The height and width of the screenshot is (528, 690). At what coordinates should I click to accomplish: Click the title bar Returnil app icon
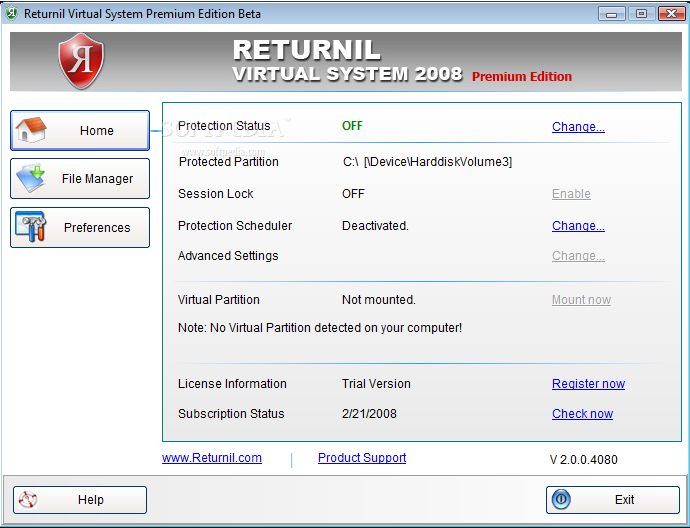point(12,14)
